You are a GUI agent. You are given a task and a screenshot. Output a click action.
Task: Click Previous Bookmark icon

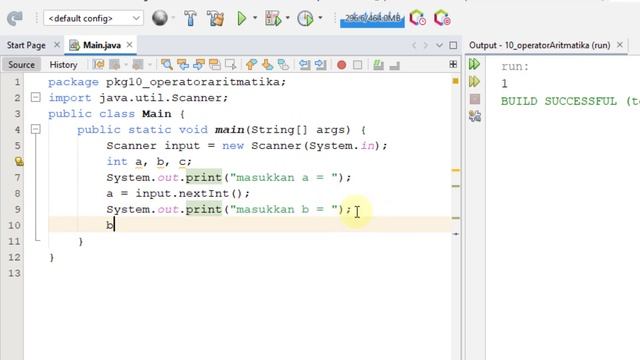pyautogui.click(x=251, y=64)
